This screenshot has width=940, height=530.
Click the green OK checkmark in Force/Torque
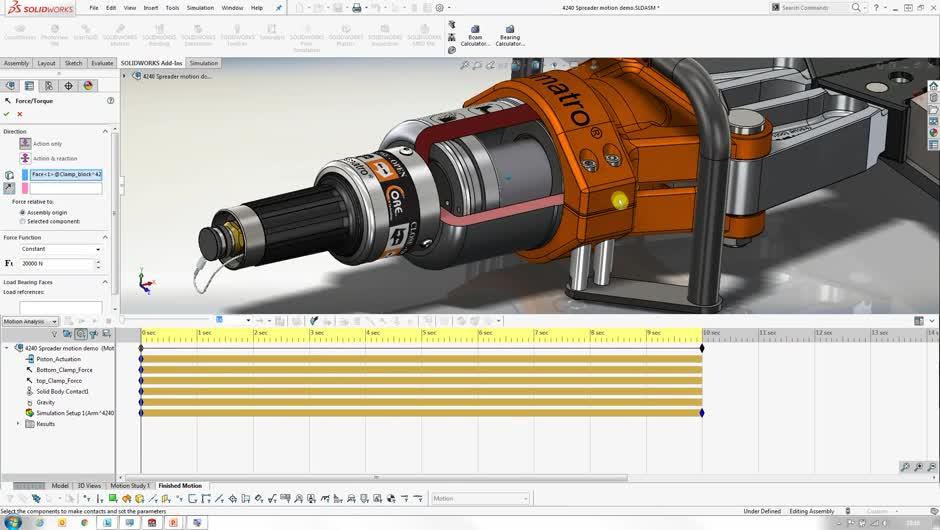pyautogui.click(x=7, y=114)
